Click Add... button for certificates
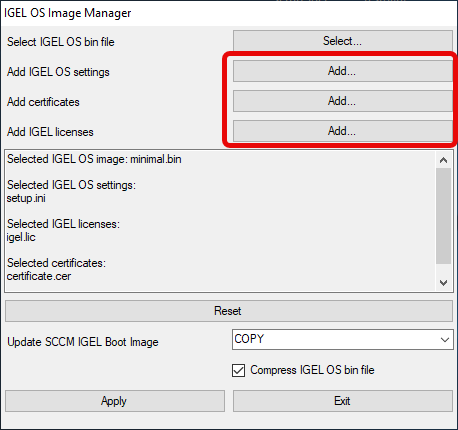 [x=343, y=101]
